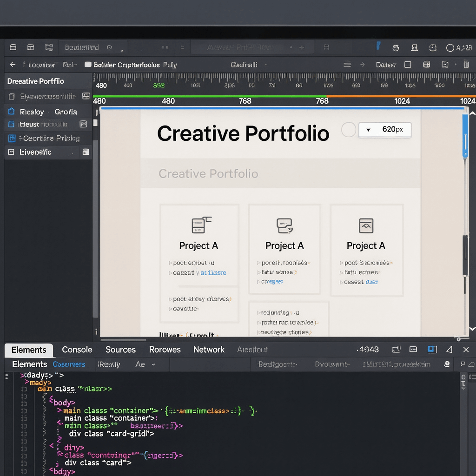Toggle the square checkbox right of Dodavr

tap(408, 65)
